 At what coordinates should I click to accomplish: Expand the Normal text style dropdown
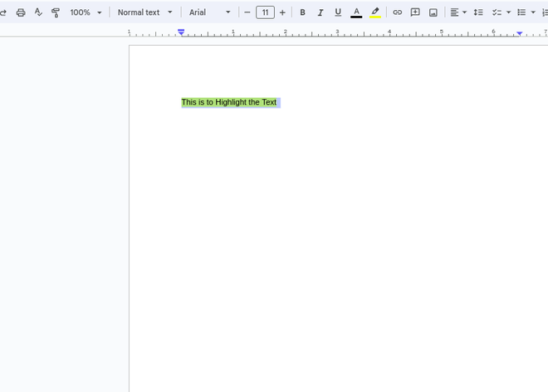point(145,12)
